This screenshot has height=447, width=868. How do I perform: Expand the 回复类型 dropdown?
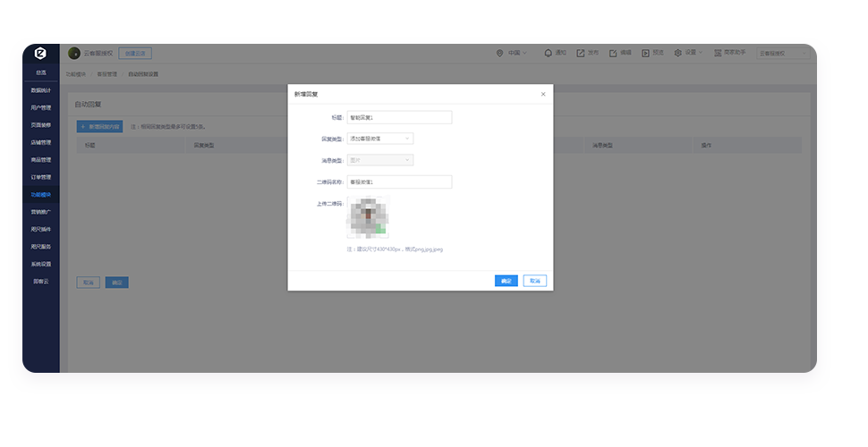pyautogui.click(x=379, y=139)
